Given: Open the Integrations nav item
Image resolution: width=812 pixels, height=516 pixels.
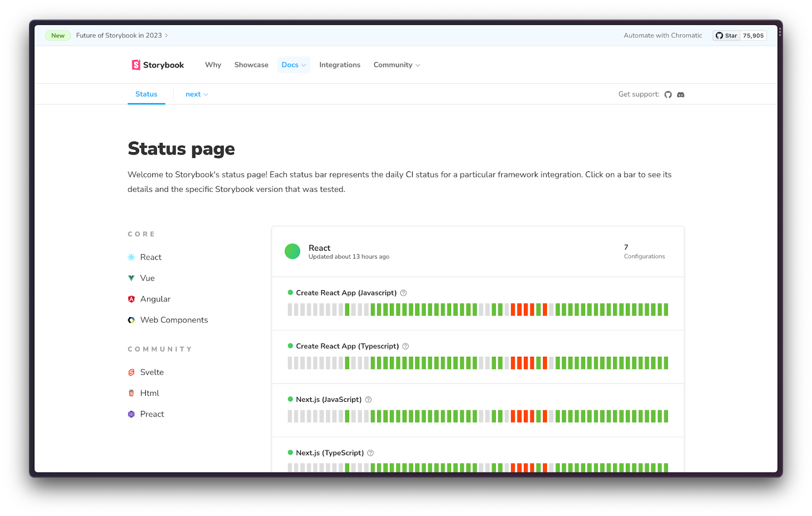Looking at the screenshot, I should pyautogui.click(x=340, y=65).
